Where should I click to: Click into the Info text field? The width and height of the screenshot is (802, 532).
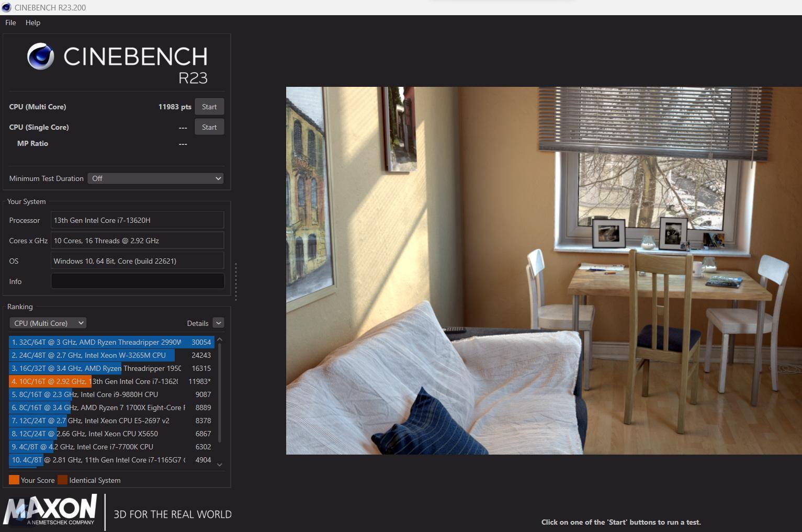(x=138, y=281)
